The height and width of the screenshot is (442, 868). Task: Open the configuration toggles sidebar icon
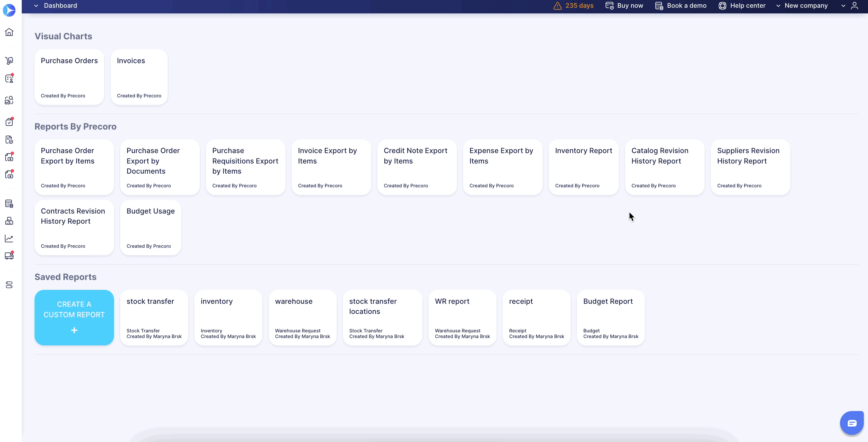(x=9, y=285)
